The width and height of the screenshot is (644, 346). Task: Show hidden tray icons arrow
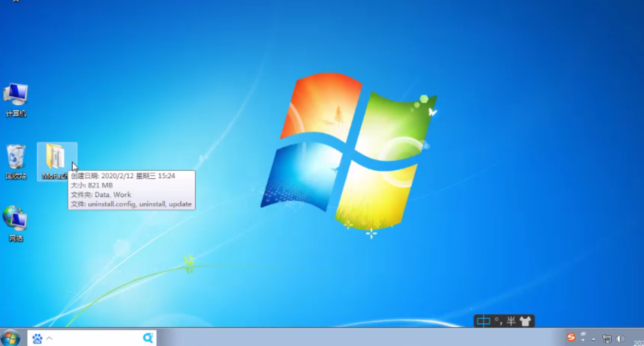coord(594,339)
